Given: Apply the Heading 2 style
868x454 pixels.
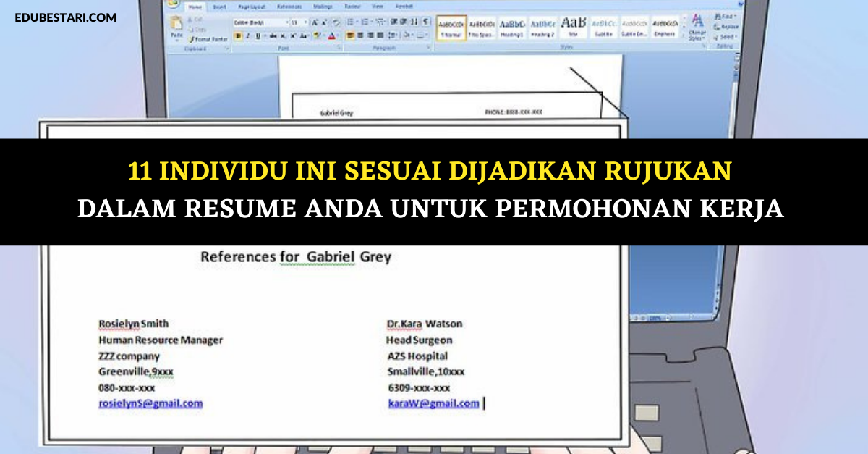Looking at the screenshot, I should coord(543,28).
